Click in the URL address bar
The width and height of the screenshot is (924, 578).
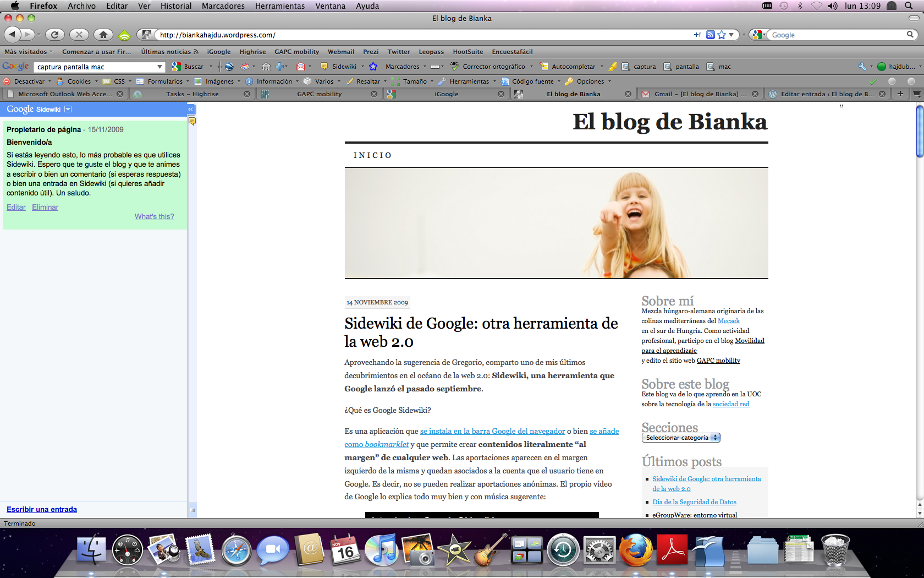424,35
